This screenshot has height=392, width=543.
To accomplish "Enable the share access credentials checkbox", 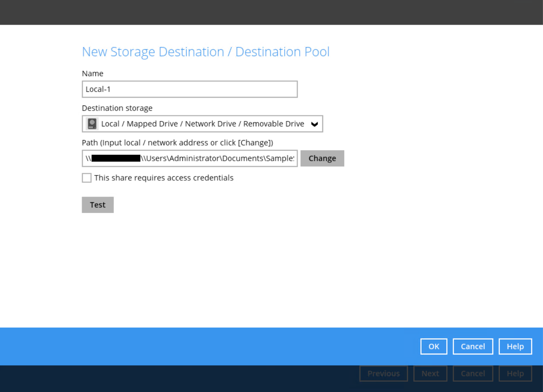I will coord(87,178).
